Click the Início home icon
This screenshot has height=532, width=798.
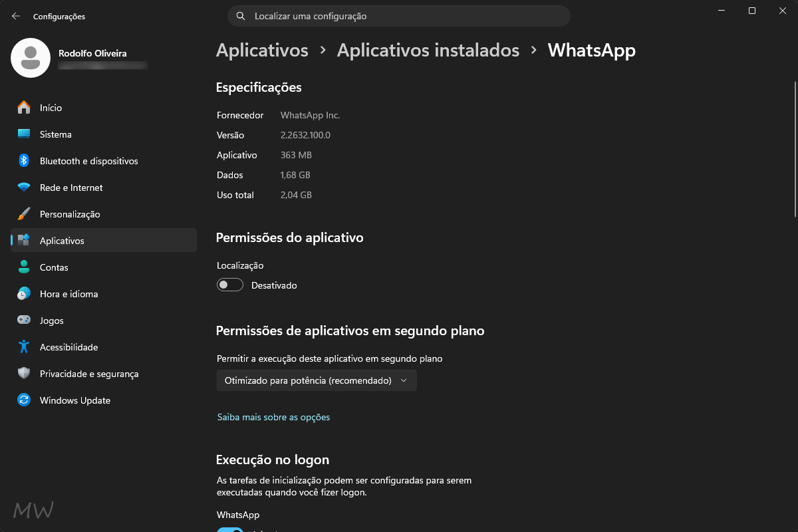click(24, 108)
